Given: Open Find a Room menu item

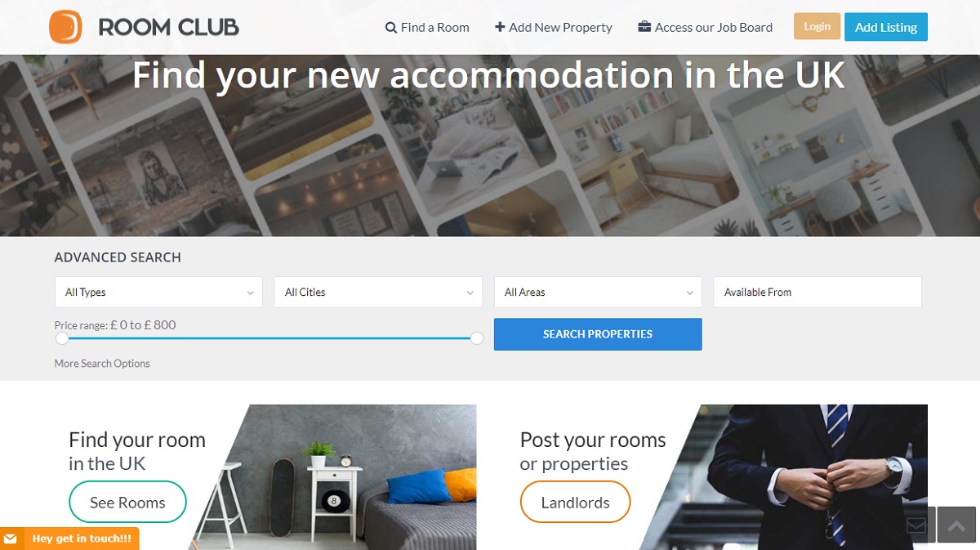Looking at the screenshot, I should coord(427,27).
